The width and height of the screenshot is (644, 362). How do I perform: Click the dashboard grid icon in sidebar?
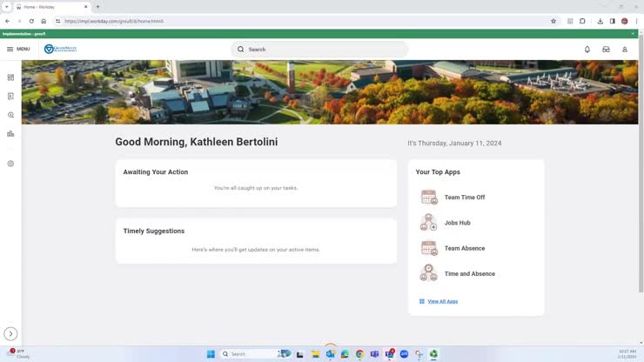pyautogui.click(x=10, y=77)
